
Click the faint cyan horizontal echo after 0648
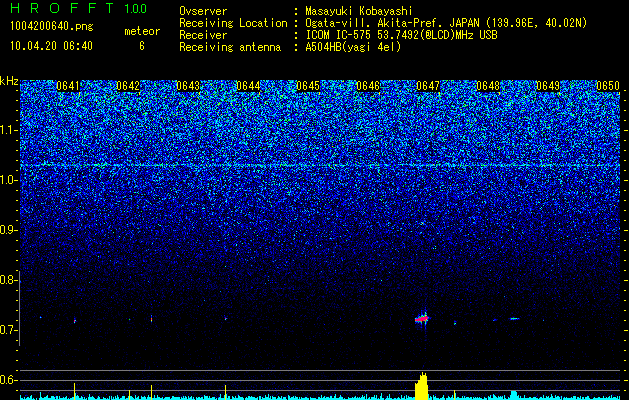514,319
